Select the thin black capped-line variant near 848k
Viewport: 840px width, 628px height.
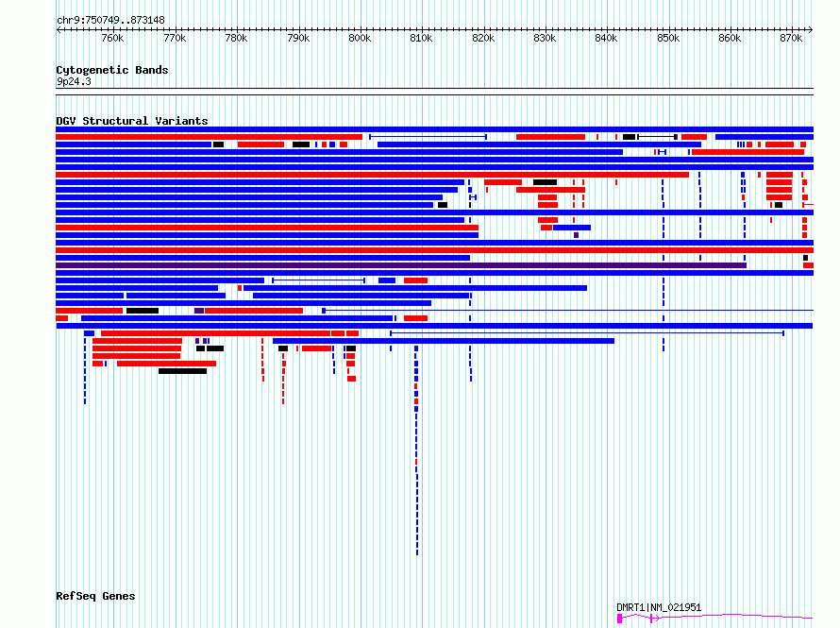point(657,137)
